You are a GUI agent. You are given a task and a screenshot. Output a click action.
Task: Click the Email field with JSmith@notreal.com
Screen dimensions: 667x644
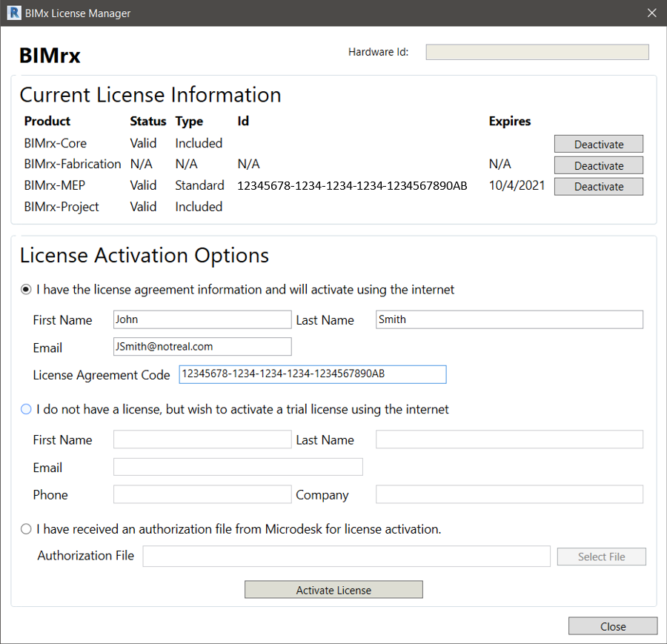point(202,347)
